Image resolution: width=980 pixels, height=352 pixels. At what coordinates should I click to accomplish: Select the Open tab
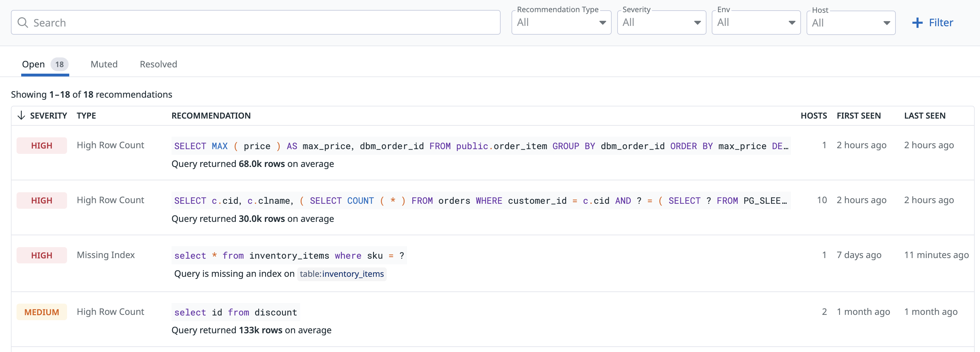coord(45,64)
